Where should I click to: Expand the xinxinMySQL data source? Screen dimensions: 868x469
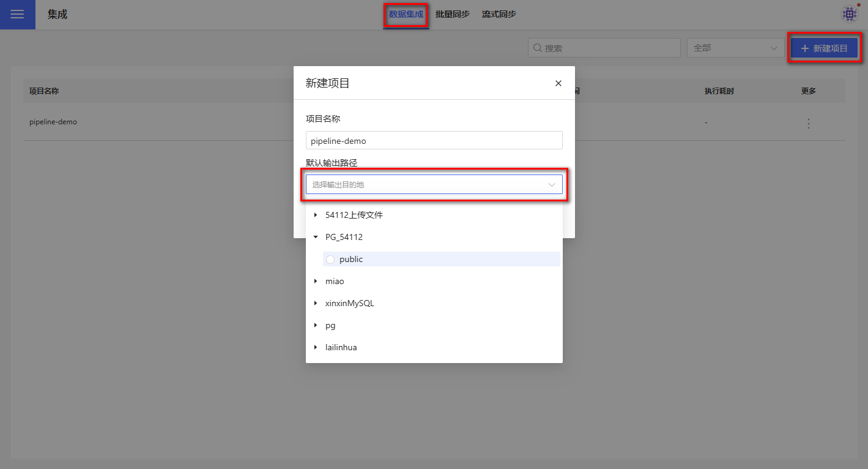[x=316, y=303]
